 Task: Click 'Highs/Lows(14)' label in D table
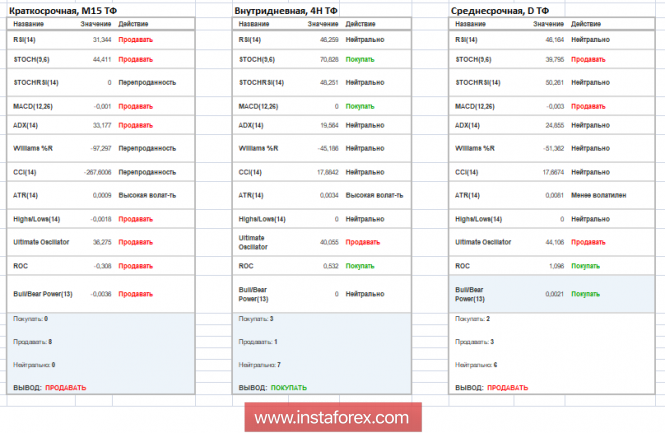tap(478, 219)
